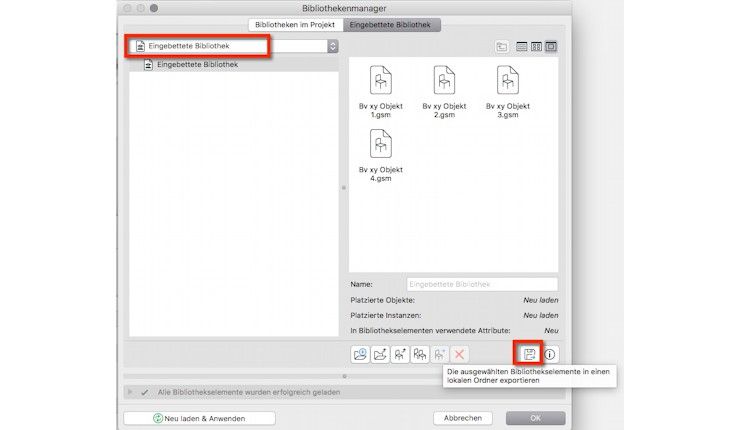Click the Platzierte Objekte label
740x430 pixels.
[x=383, y=300]
